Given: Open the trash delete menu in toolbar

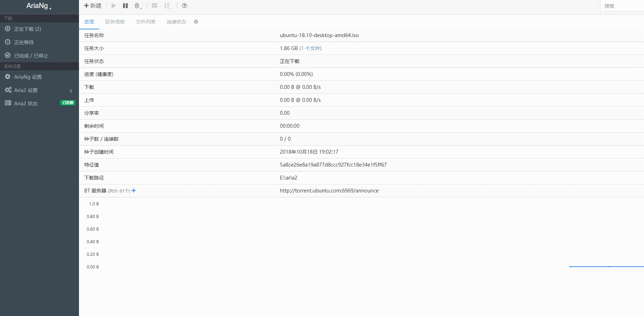Looking at the screenshot, I should 138,6.
